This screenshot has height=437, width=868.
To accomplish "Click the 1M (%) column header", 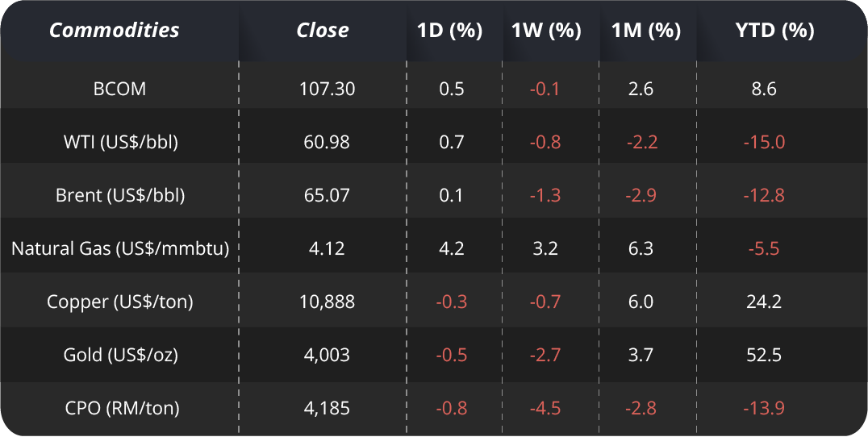I will coord(645,31).
